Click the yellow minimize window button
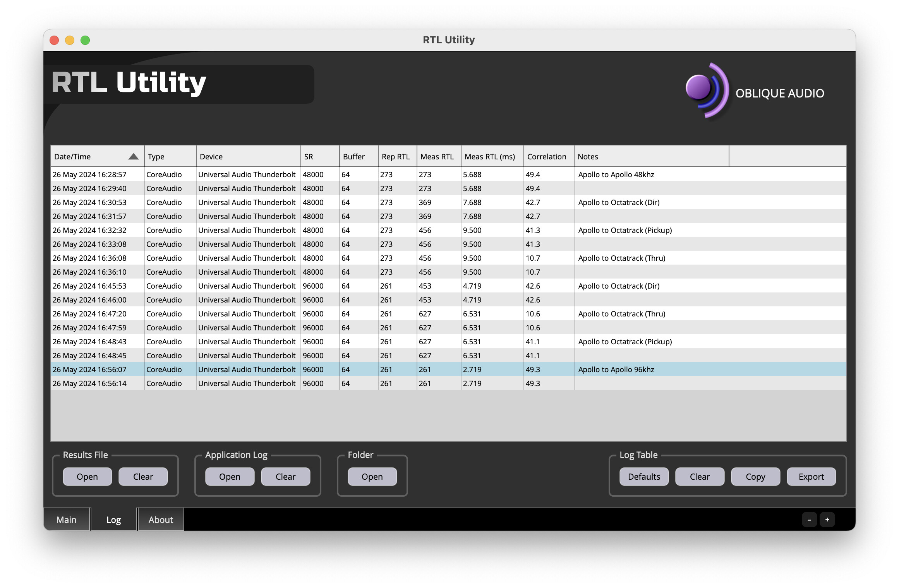 point(70,40)
